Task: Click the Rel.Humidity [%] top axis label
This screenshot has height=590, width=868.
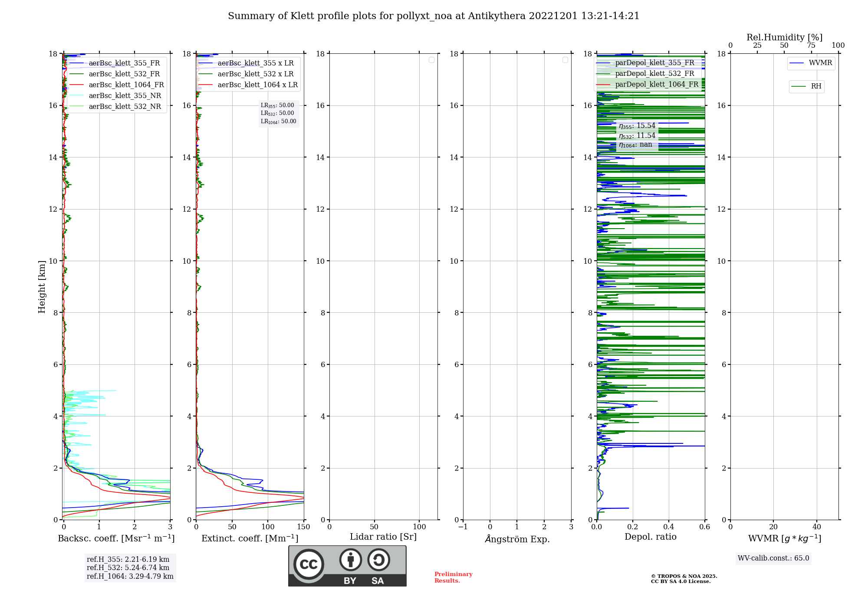Action: click(784, 37)
